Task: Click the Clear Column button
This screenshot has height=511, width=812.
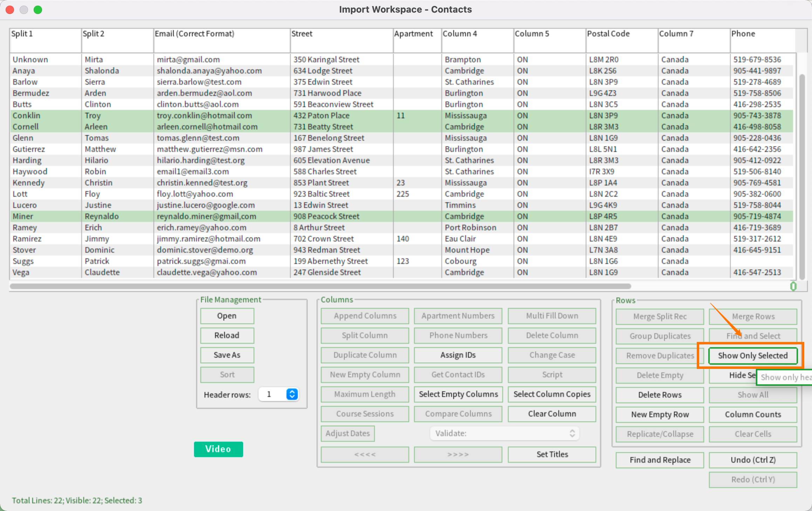Action: tap(552, 414)
